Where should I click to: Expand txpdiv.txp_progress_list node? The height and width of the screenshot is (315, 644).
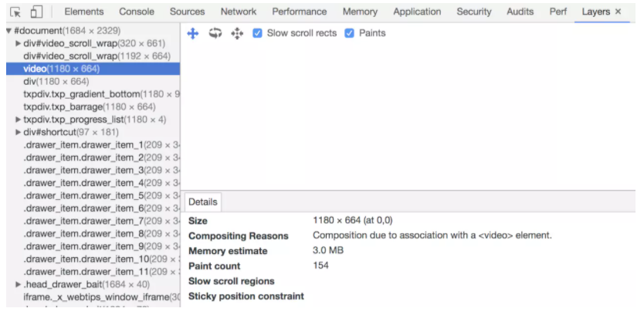tap(18, 120)
